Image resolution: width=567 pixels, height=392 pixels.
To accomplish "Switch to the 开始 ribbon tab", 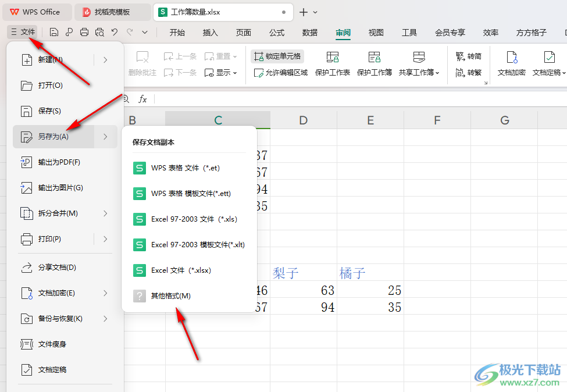I will pyautogui.click(x=177, y=33).
